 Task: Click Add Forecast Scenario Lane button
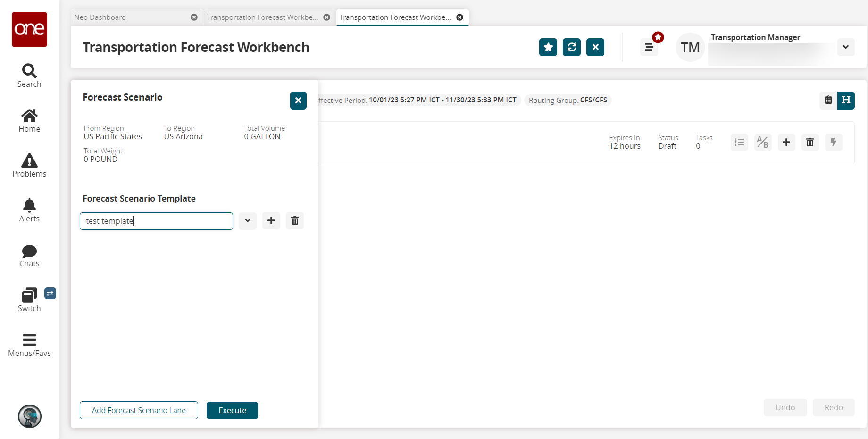(x=139, y=410)
